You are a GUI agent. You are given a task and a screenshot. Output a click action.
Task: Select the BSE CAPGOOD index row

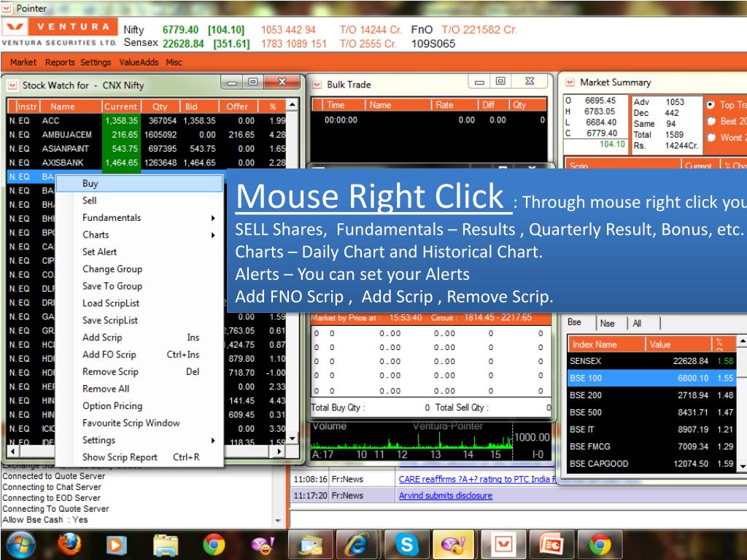651,464
